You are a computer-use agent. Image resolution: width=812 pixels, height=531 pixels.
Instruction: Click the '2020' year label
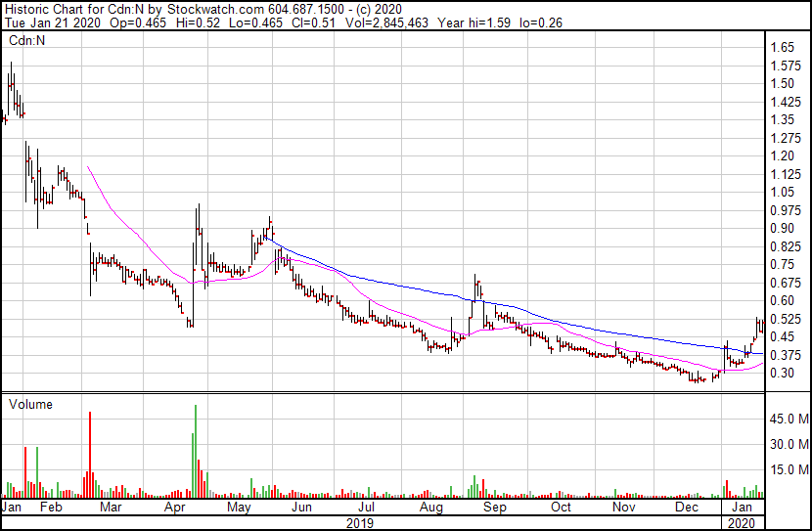click(x=742, y=523)
